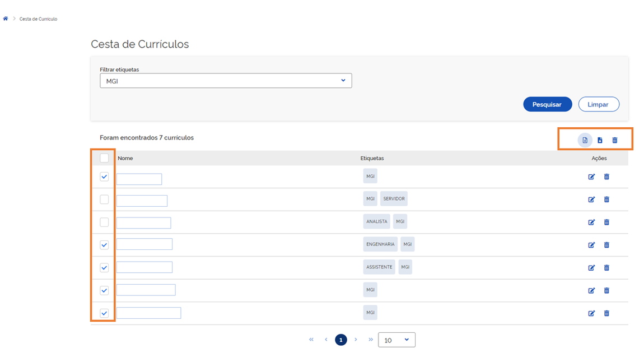Open the rows-per-page dropdown showing 10

pos(396,340)
